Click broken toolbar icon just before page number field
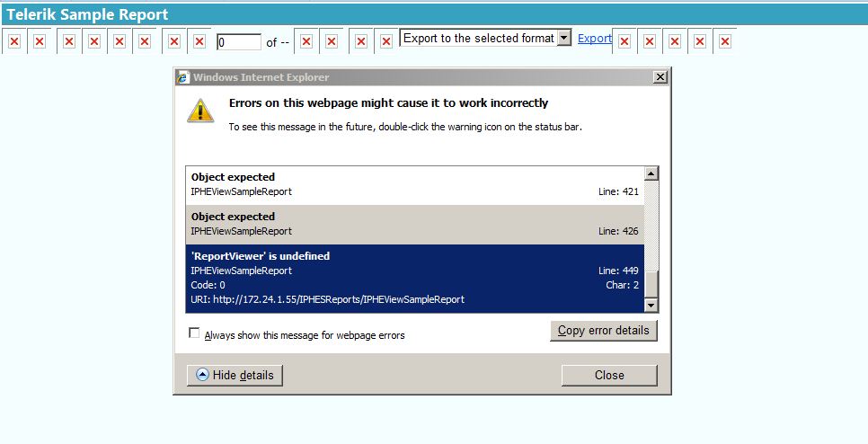The height and width of the screenshot is (444, 868). (199, 41)
